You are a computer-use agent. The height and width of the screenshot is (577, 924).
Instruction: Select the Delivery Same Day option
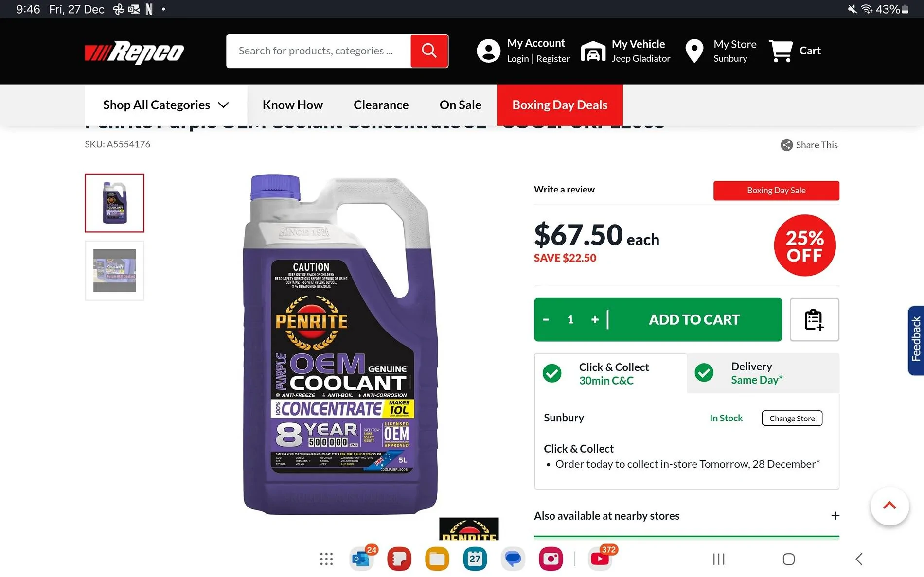pyautogui.click(x=763, y=373)
